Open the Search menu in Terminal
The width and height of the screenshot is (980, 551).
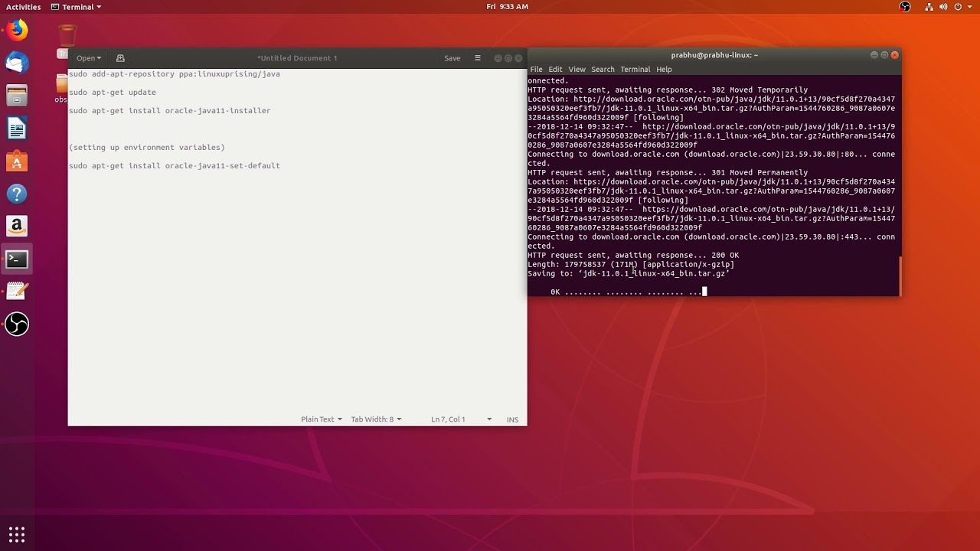(x=603, y=69)
